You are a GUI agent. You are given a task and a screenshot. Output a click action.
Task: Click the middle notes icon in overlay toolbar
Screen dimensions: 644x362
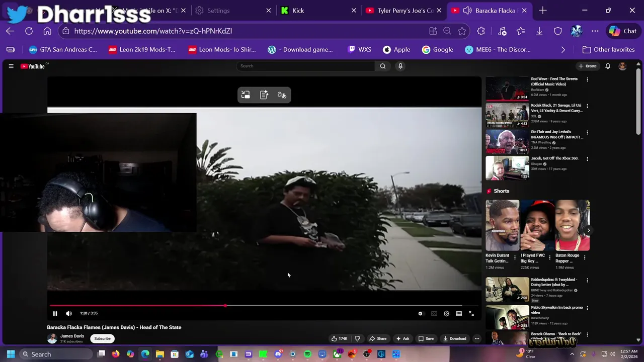point(264,95)
